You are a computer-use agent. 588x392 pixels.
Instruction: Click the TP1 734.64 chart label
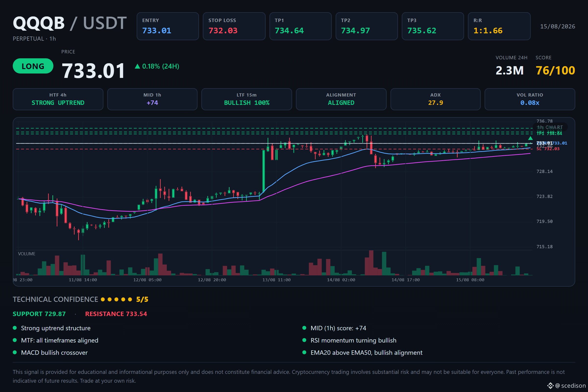point(549,134)
